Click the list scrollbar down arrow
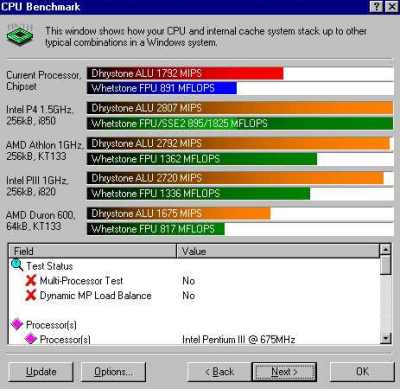Screen dimensions: 400x389 coord(386,339)
